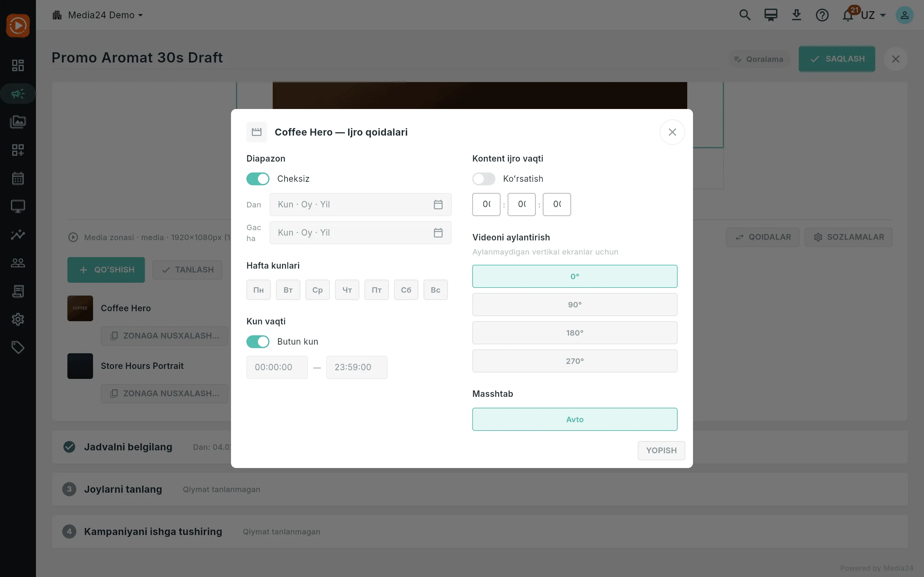This screenshot has width=924, height=577.
Task: Disable the Cheksiz toggle
Action: pos(258,179)
